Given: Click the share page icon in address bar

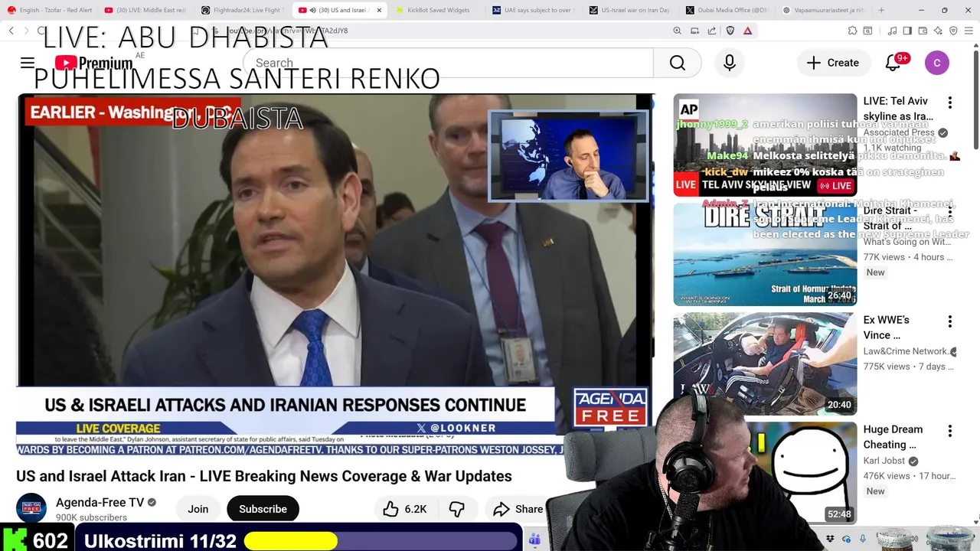Looking at the screenshot, I should click(712, 31).
